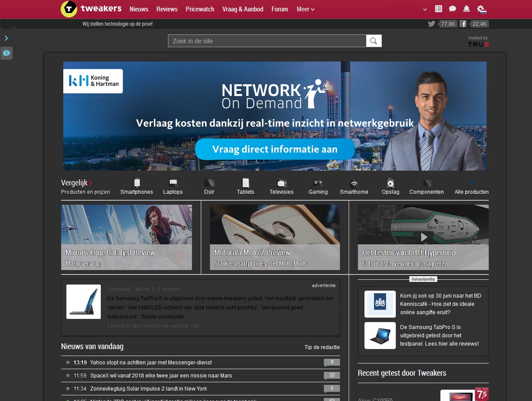
Task: Play the Delft Hyperloop video
Action: click(x=424, y=237)
